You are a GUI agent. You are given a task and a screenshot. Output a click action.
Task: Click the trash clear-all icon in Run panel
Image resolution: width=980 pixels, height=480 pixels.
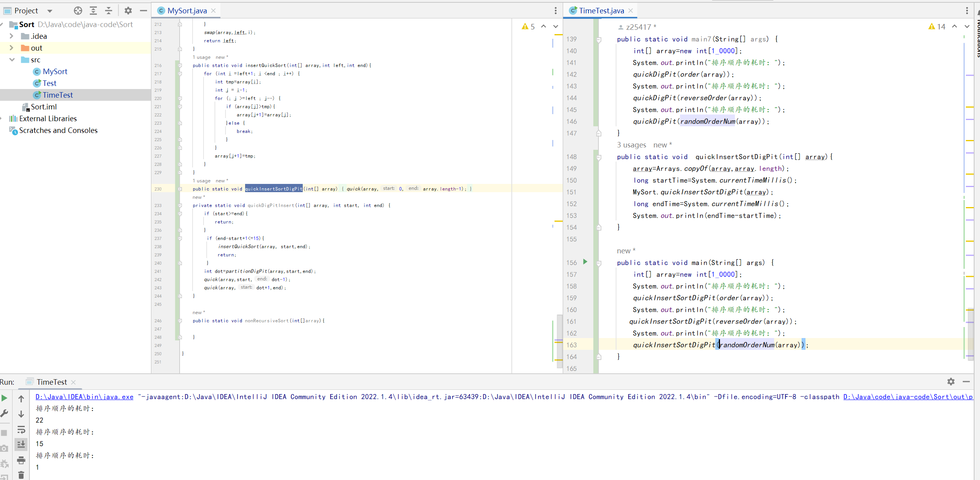pyautogui.click(x=21, y=475)
